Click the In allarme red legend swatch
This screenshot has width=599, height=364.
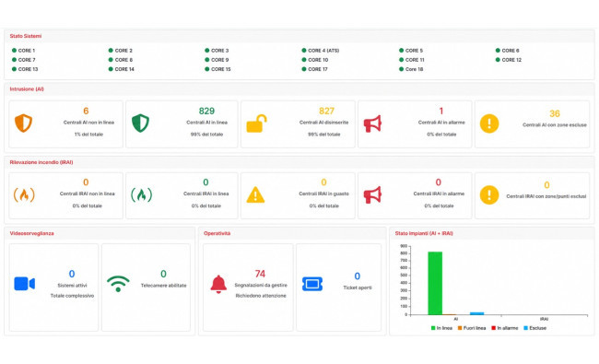click(494, 328)
